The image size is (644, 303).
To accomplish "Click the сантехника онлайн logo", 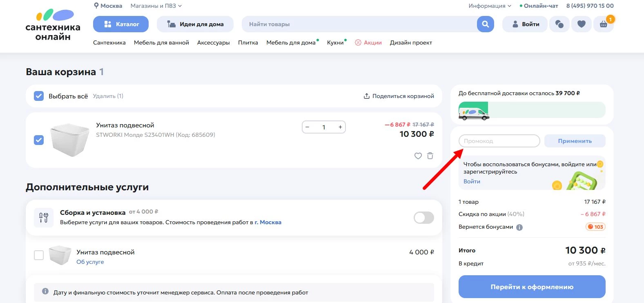I will (x=53, y=25).
